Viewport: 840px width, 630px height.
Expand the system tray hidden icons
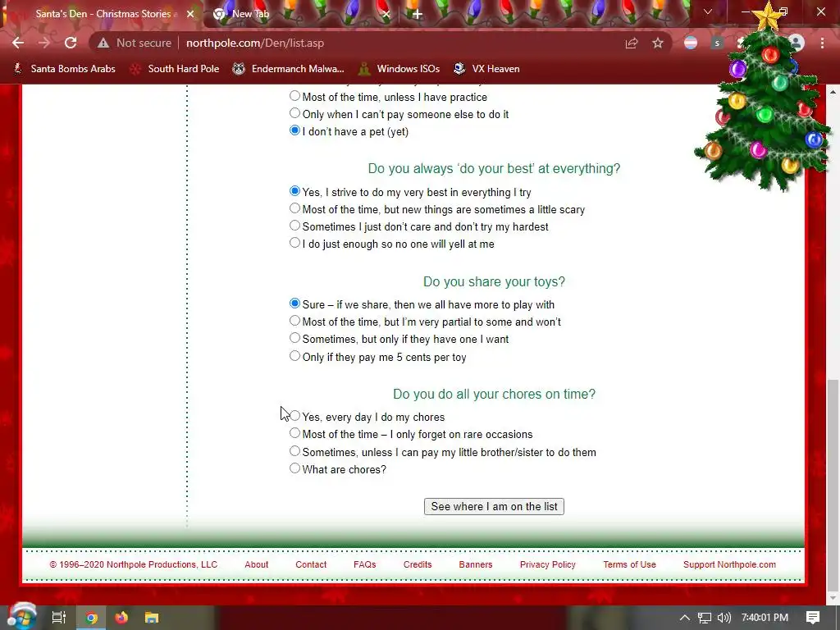(685, 618)
